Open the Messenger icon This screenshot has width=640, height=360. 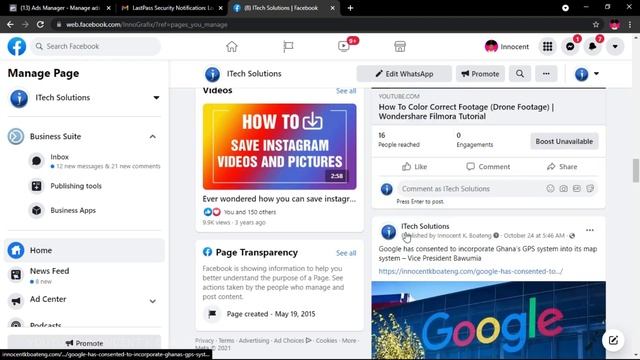[x=570, y=47]
